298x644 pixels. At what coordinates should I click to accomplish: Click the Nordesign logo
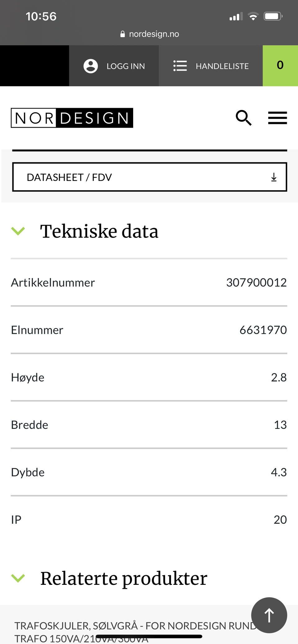tap(72, 118)
